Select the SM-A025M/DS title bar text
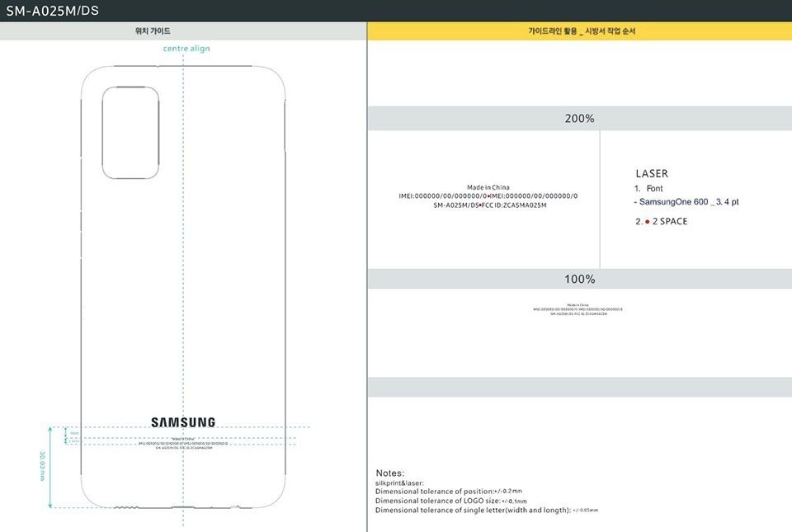This screenshot has height=532, width=792. (53, 11)
